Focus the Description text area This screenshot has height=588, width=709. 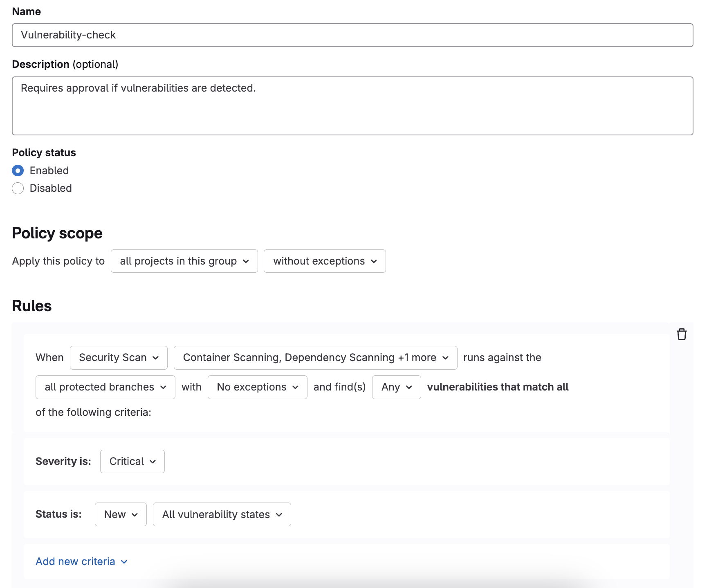[352, 106]
